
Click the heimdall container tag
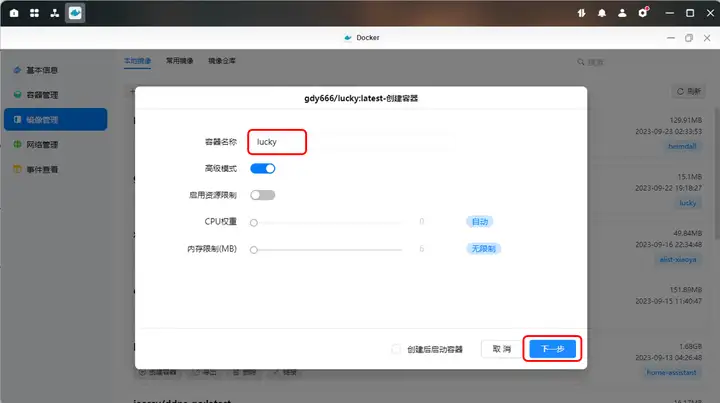coord(682,146)
